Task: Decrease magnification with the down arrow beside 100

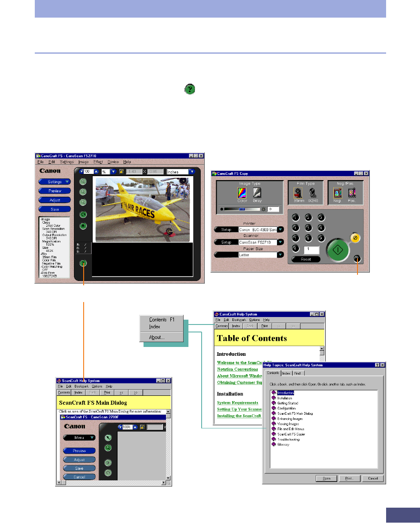Action: (x=81, y=172)
